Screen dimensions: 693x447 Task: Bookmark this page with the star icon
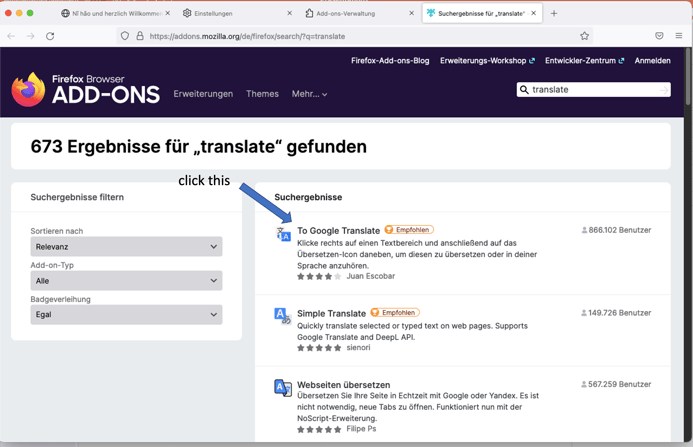click(585, 36)
